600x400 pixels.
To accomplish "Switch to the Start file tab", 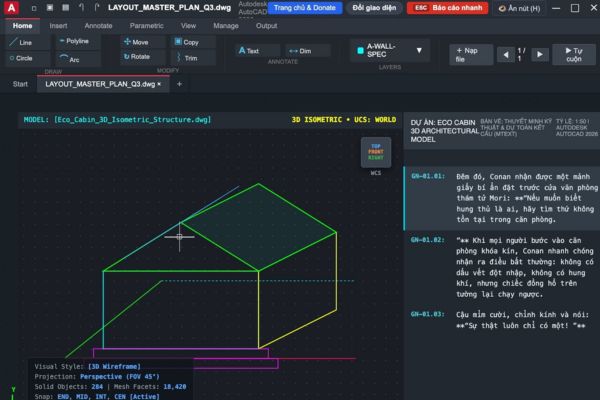I will coord(20,84).
